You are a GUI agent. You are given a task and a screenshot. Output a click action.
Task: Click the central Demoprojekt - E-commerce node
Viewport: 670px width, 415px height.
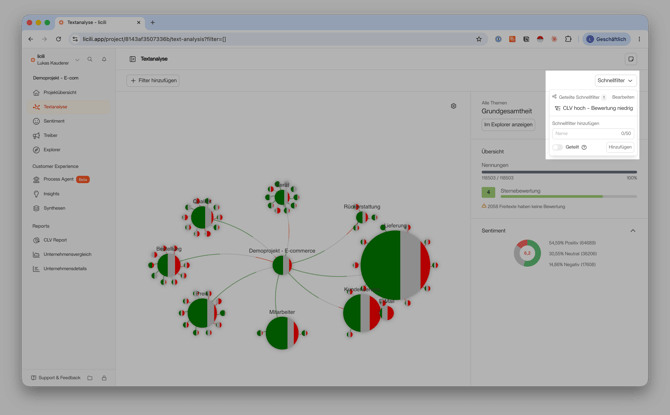tap(282, 265)
